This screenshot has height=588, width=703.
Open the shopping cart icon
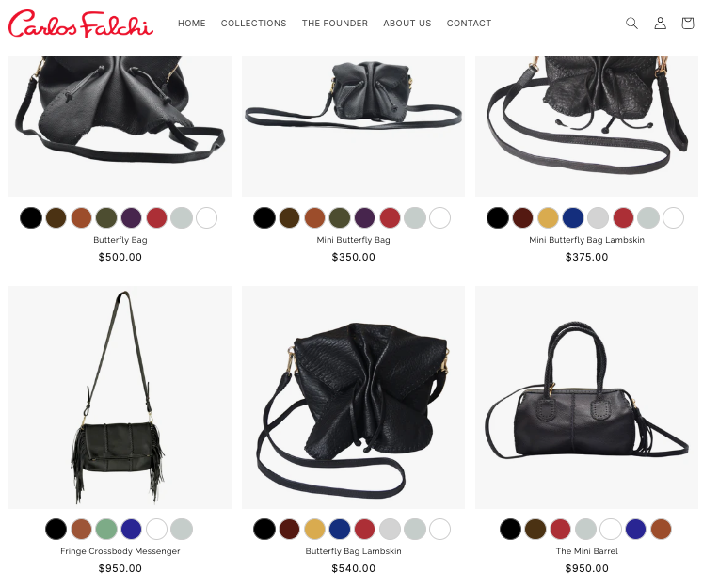click(x=688, y=23)
